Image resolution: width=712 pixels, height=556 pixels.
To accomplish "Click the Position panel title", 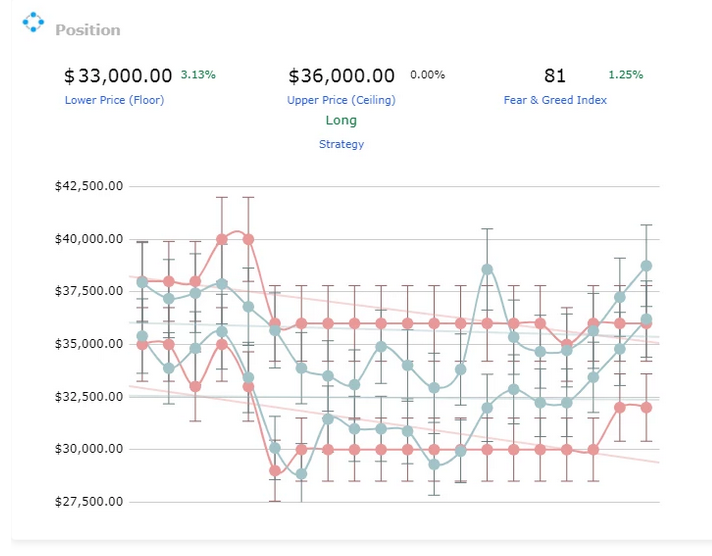I will coord(88,30).
